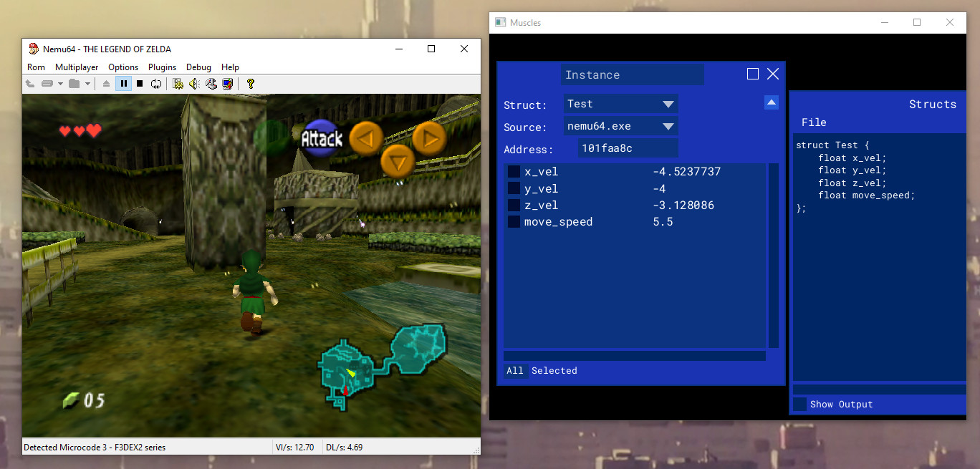
Task: Click the green rupee counter icon
Action: click(x=70, y=401)
